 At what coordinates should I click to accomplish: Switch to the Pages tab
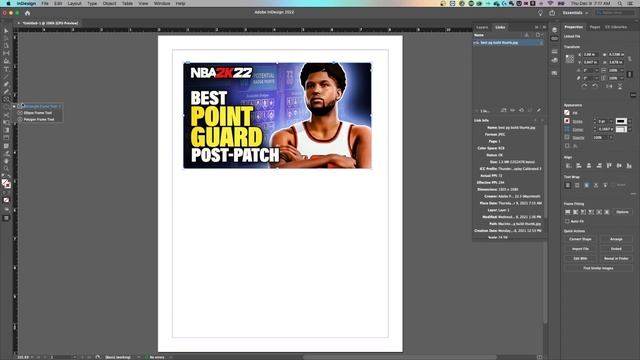click(595, 27)
